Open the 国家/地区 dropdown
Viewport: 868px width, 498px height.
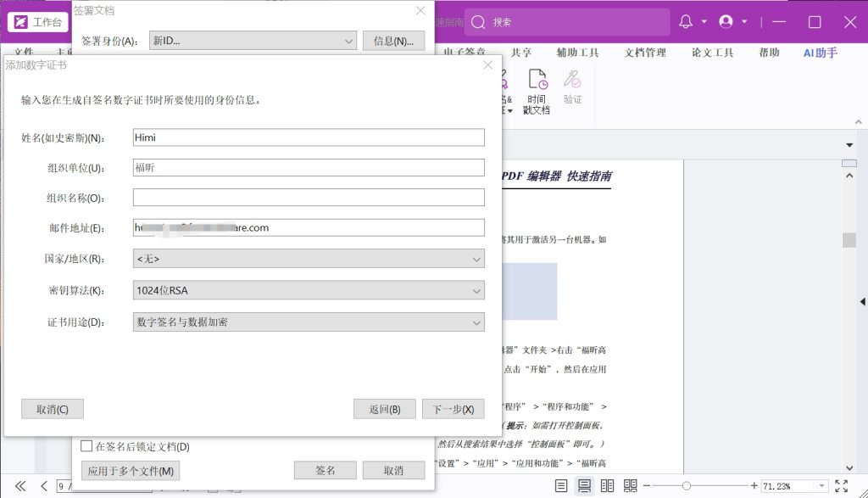[309, 259]
